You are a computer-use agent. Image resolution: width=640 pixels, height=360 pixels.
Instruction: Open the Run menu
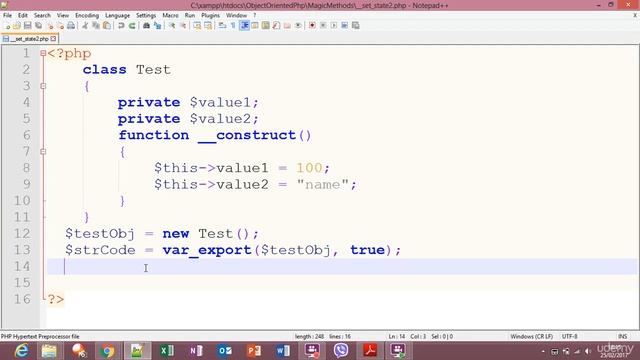(x=190, y=16)
